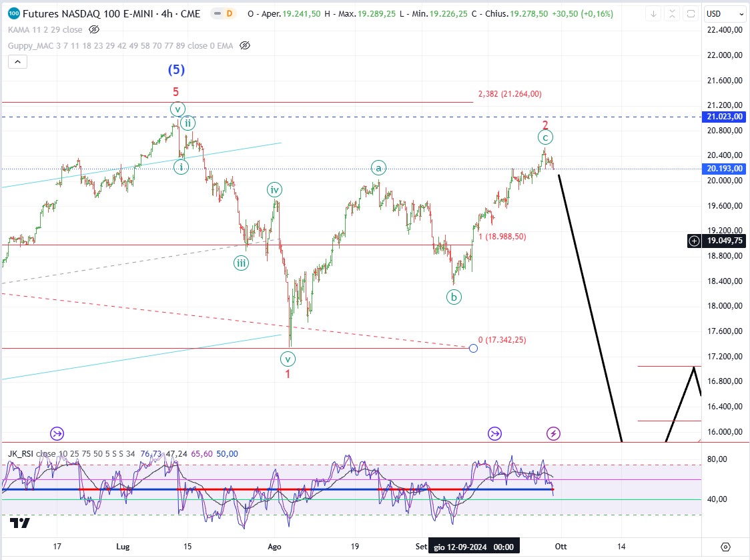Viewport: 750px width, 560px height.
Task: Click the down-arrow pane button
Action: tap(653, 14)
